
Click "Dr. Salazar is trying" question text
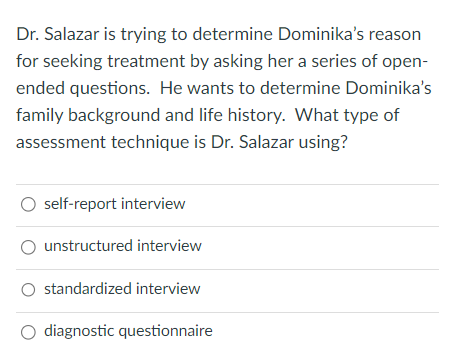pos(91,34)
